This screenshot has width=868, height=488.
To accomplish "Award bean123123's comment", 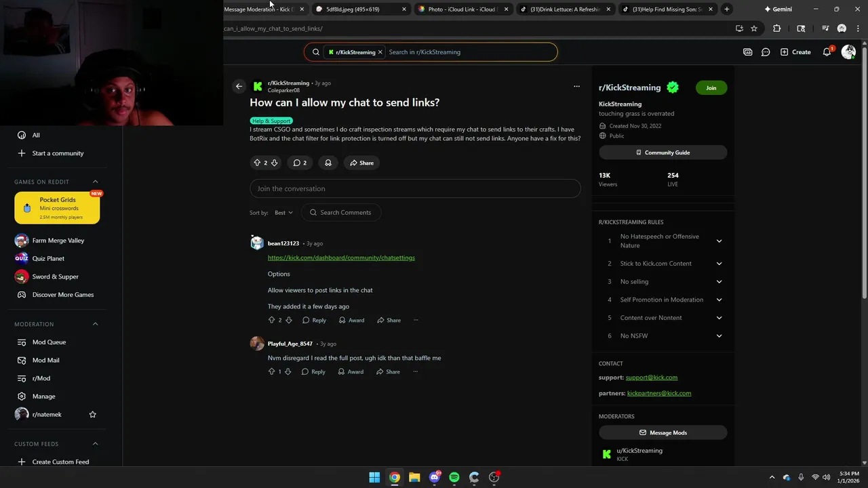I will pyautogui.click(x=351, y=320).
